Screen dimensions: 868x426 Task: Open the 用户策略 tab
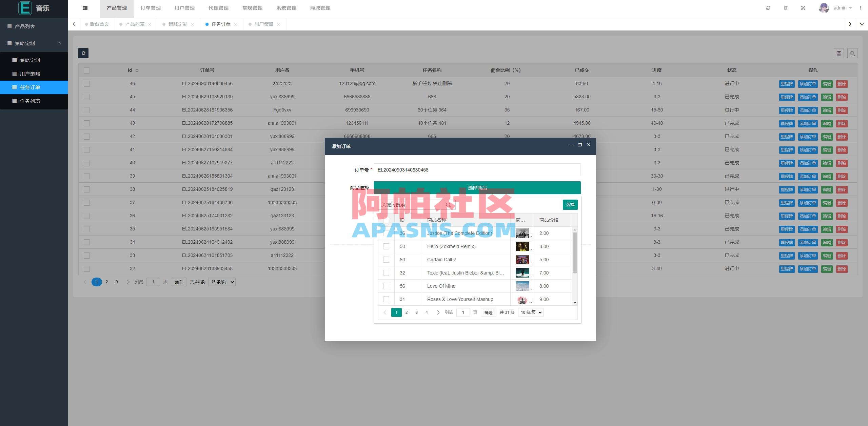[264, 24]
